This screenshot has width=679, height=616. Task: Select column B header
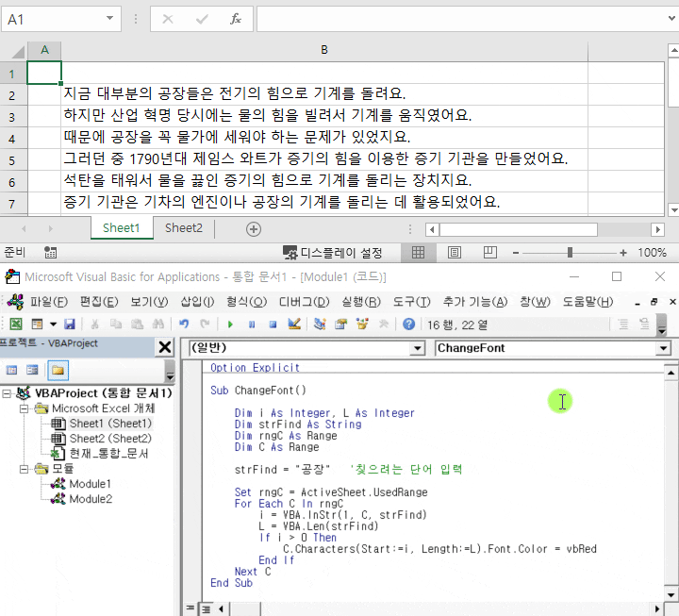[324, 50]
